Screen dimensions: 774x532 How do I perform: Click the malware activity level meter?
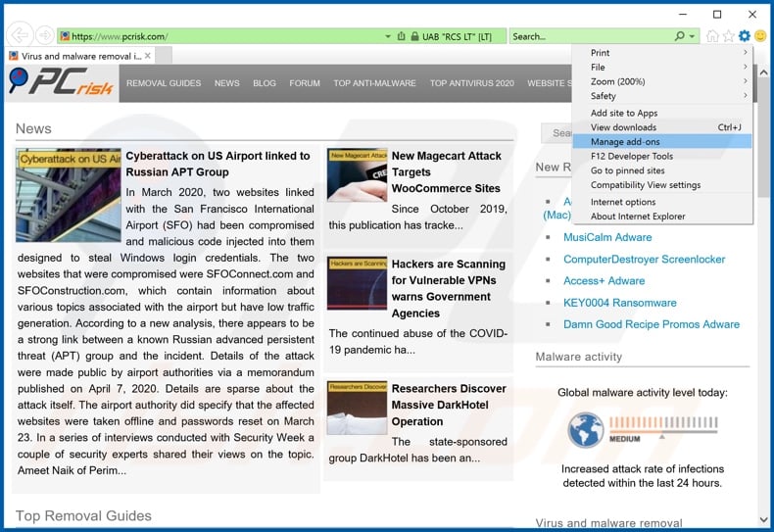click(x=663, y=428)
